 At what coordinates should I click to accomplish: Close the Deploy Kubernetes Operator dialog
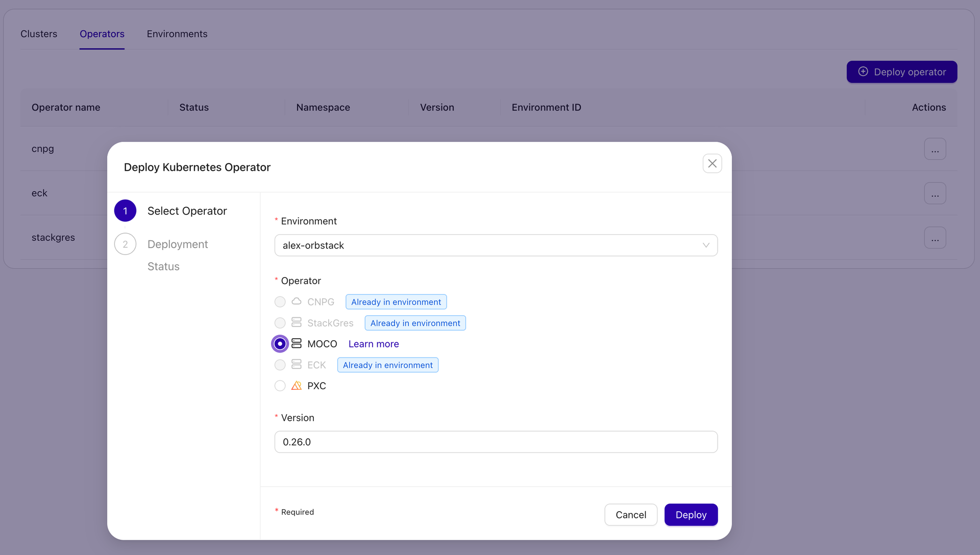pyautogui.click(x=712, y=163)
